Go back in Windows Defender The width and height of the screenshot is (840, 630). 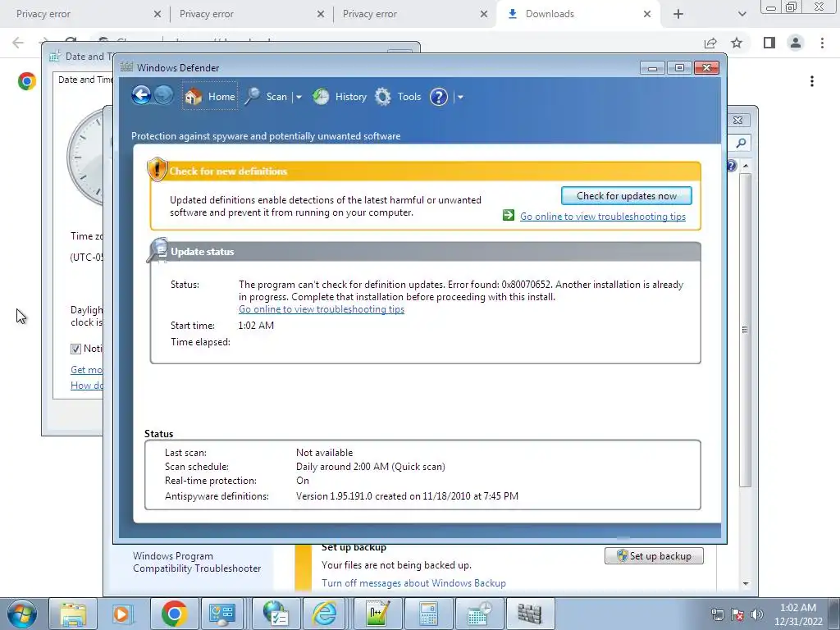coord(141,96)
